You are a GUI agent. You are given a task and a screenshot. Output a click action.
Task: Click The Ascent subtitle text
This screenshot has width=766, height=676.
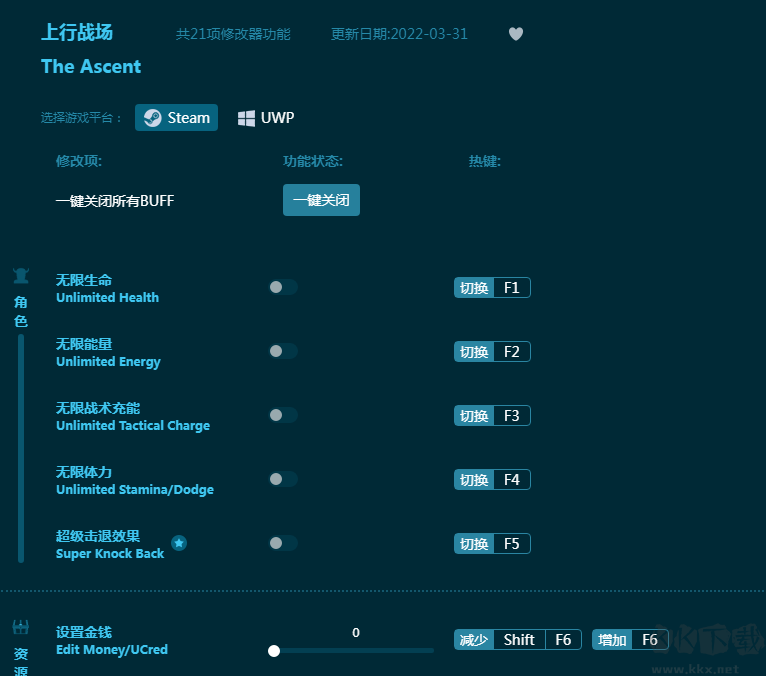click(91, 66)
